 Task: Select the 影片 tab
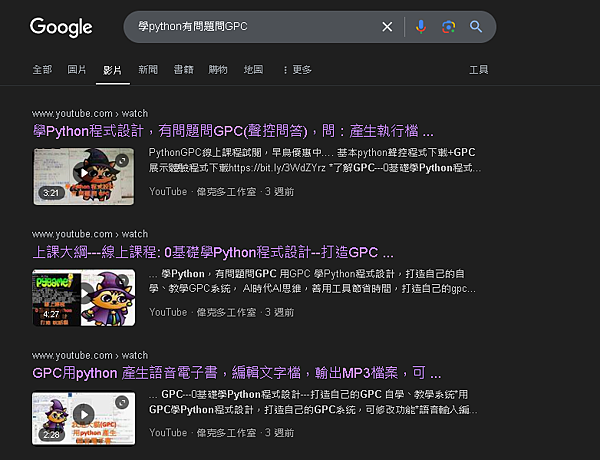pos(112,70)
